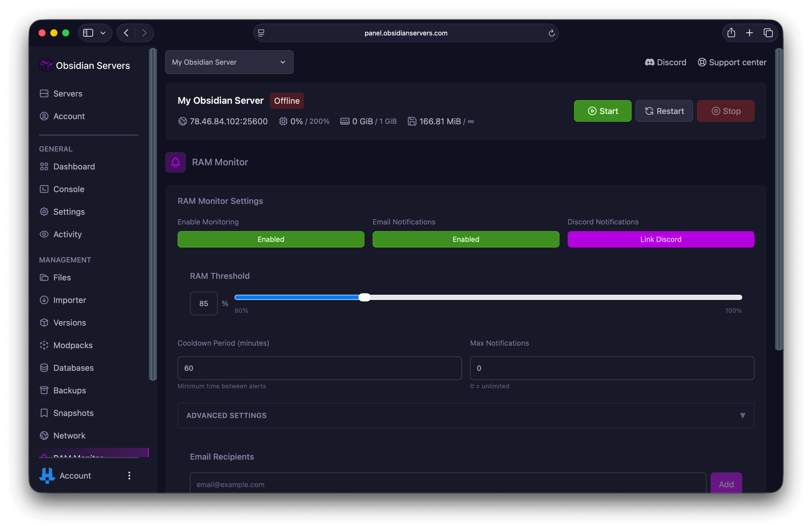Image resolution: width=812 pixels, height=531 pixels.
Task: Toggle the Email Notifications Enabled switch
Action: pyautogui.click(x=465, y=239)
